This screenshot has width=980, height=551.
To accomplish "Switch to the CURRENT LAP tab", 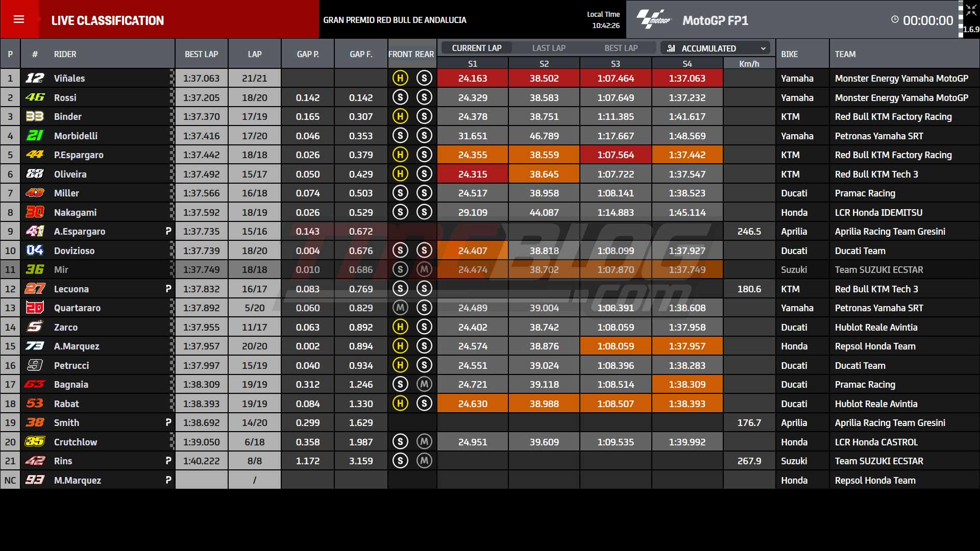I will pos(477,48).
